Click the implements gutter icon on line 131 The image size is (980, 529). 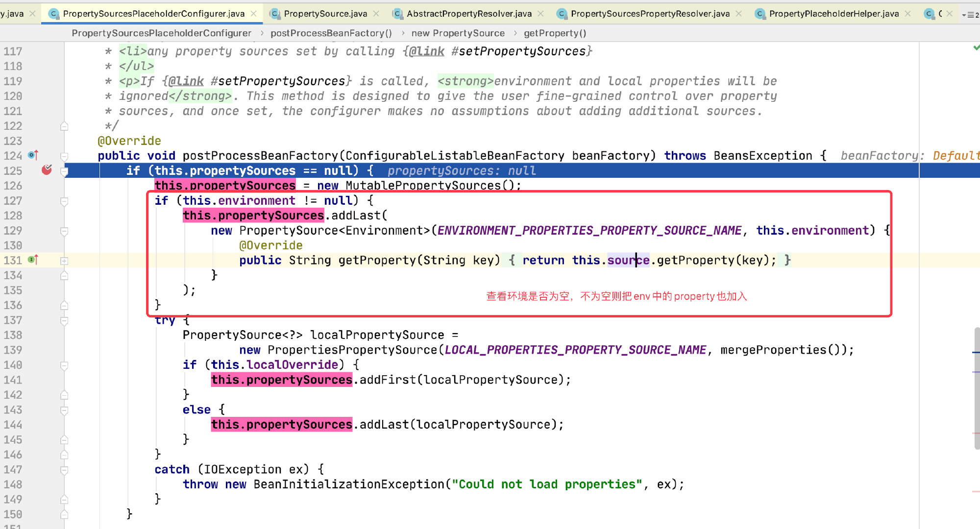[33, 260]
